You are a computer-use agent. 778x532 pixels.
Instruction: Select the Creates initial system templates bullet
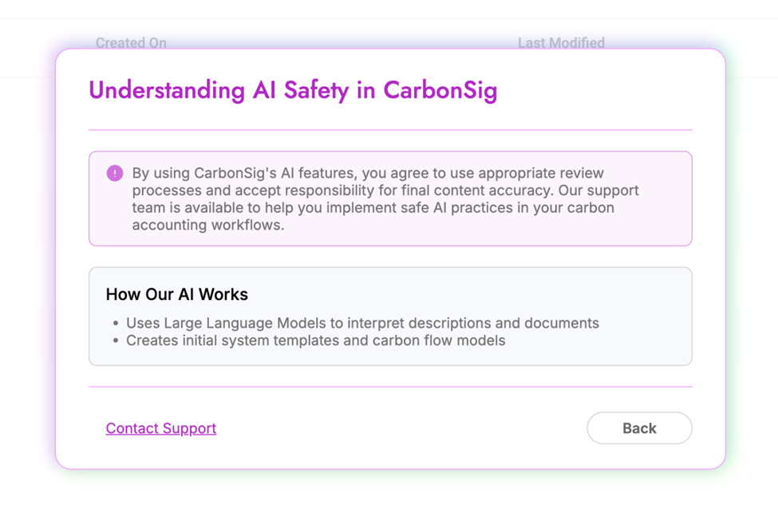[315, 341]
